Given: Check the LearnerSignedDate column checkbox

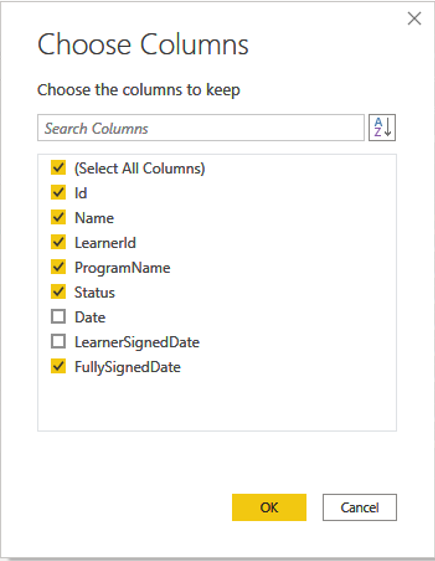Looking at the screenshot, I should tap(58, 341).
